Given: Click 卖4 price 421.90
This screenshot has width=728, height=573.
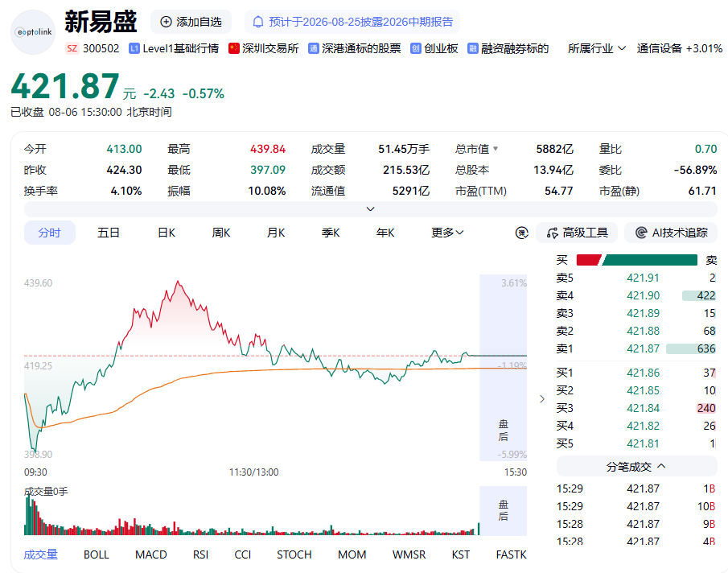Looking at the screenshot, I should [643, 295].
